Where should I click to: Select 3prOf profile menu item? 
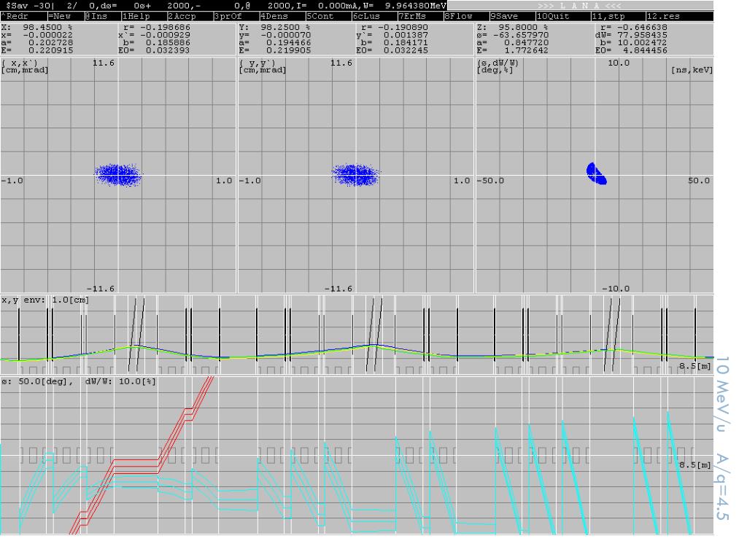pyautogui.click(x=228, y=16)
